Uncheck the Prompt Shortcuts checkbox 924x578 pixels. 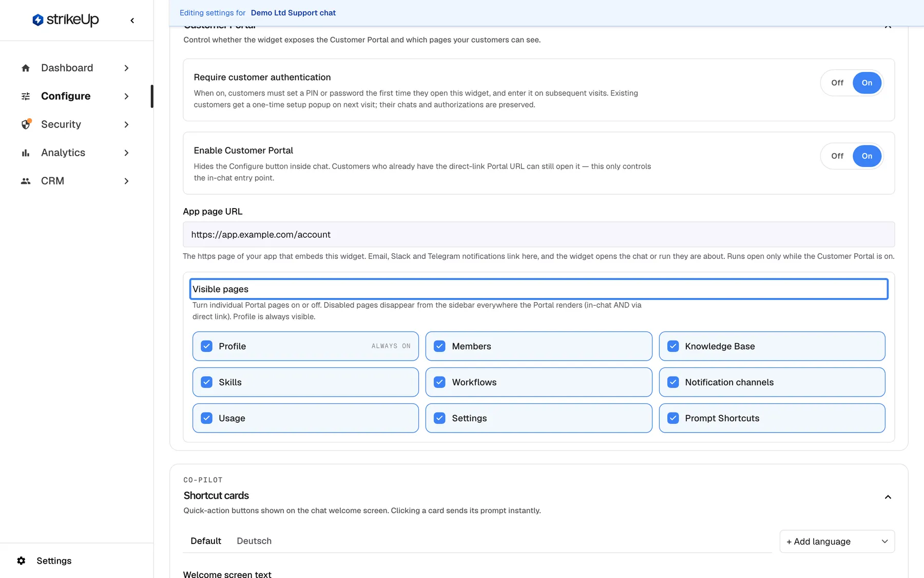tap(673, 418)
